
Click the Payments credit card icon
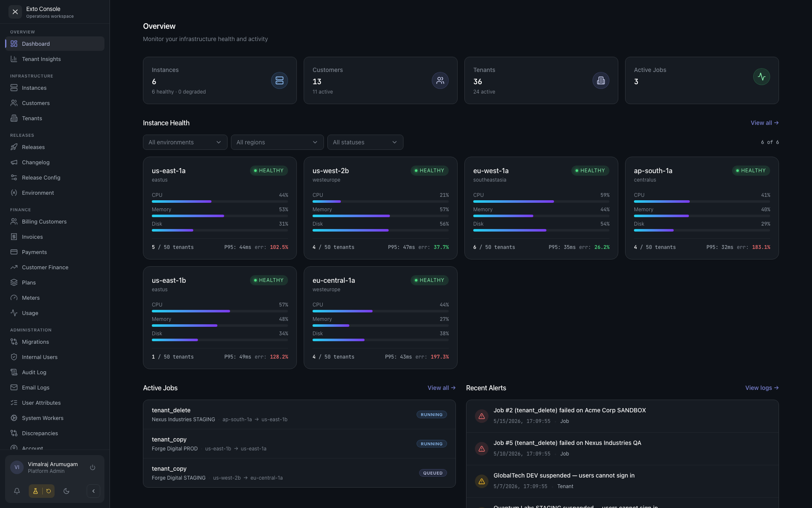(x=14, y=252)
